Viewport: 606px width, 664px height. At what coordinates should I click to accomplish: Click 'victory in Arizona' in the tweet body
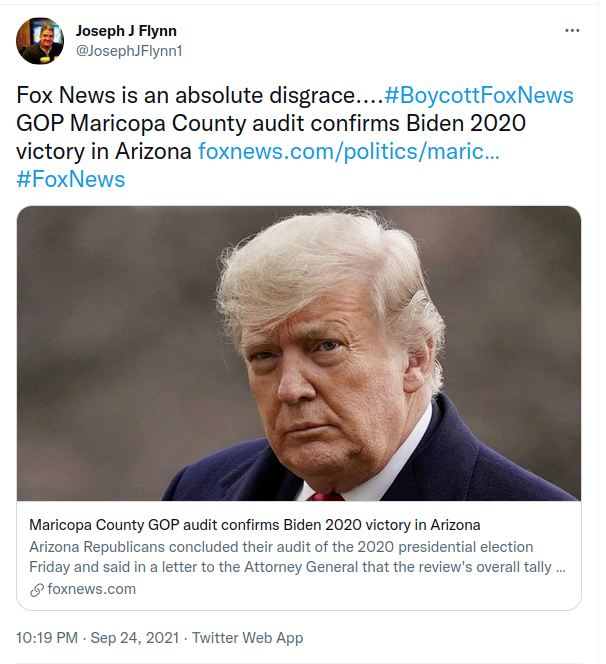coord(104,151)
